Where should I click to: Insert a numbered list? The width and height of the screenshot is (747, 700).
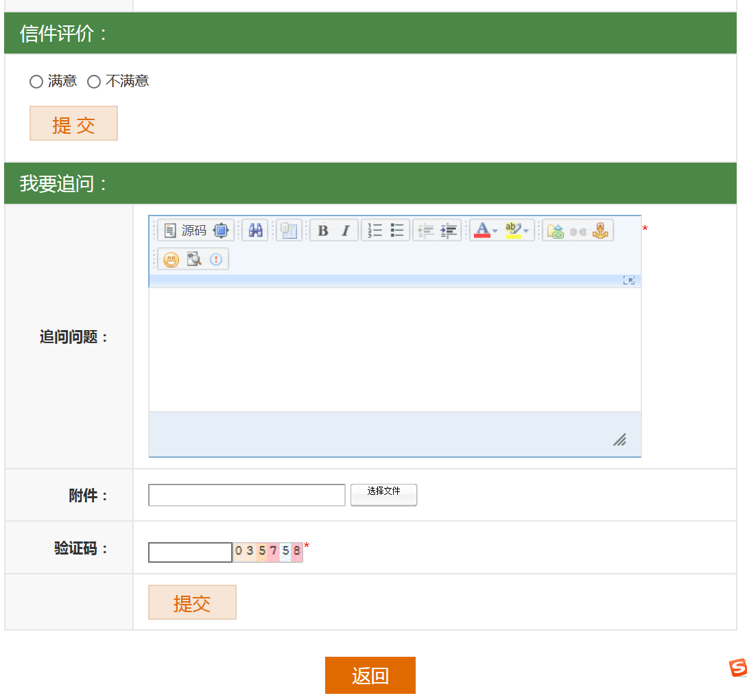(x=375, y=231)
